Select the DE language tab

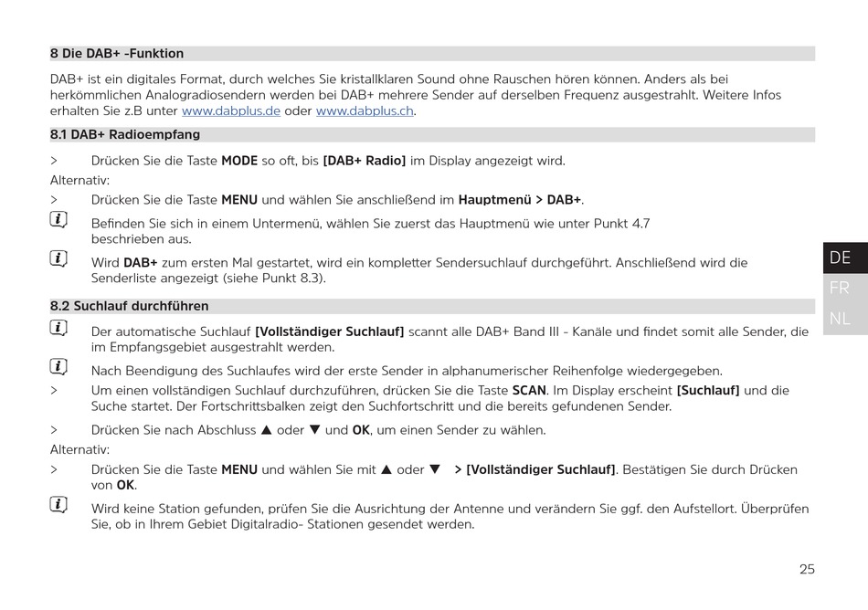click(x=845, y=258)
